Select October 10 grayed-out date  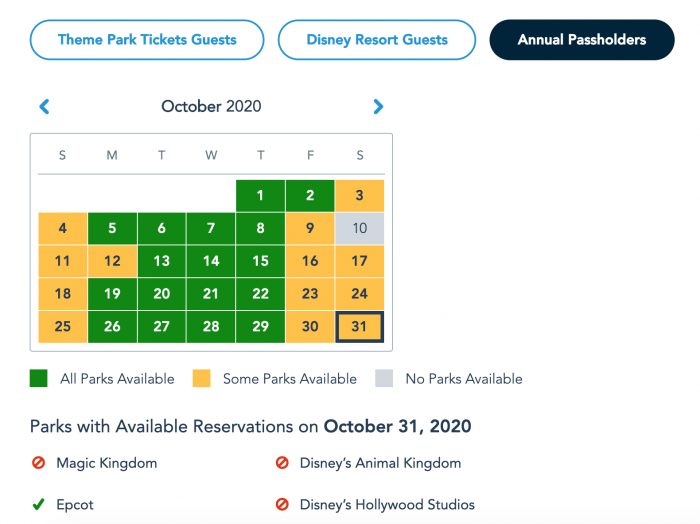359,228
